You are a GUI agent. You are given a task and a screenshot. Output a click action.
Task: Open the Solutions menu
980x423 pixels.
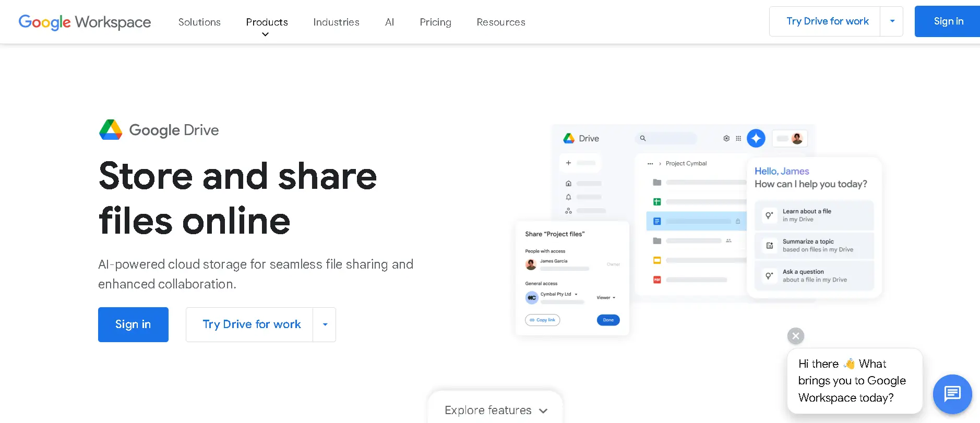click(199, 22)
